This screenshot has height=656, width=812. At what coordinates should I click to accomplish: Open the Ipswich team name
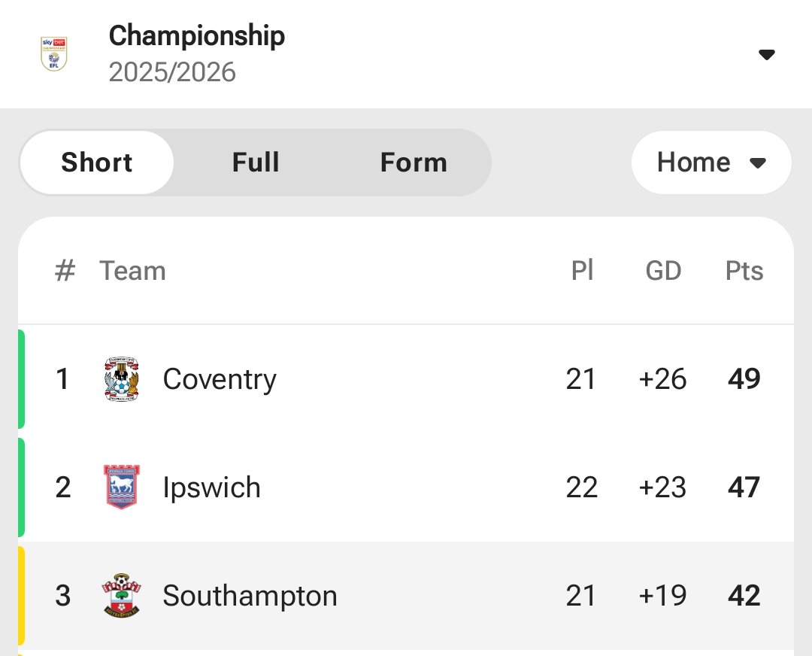(211, 487)
